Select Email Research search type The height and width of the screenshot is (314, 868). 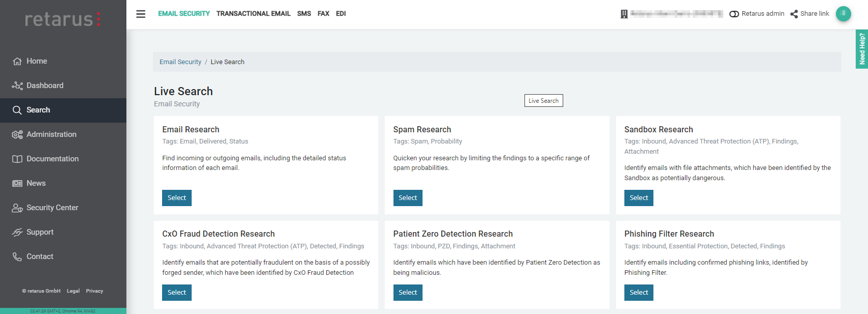pos(176,198)
